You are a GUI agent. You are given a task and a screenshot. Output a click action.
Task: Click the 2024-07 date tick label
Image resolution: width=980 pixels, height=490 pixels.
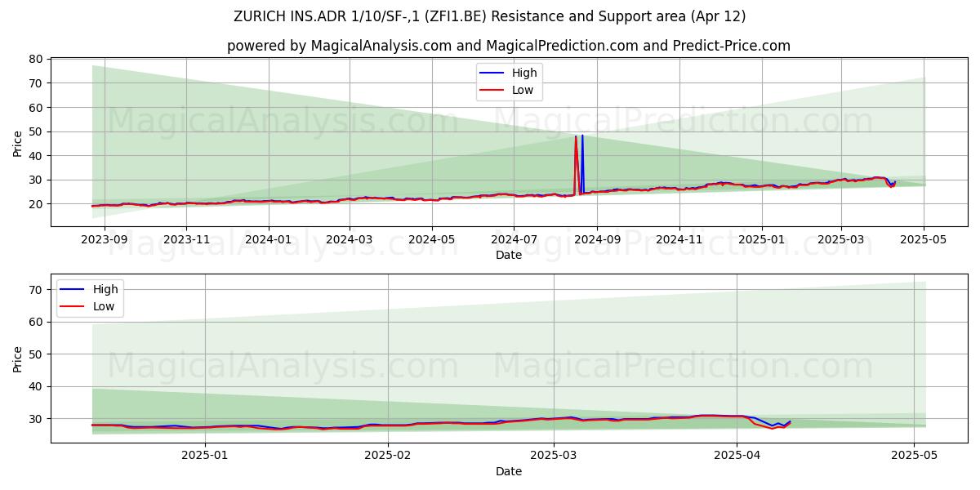point(514,239)
